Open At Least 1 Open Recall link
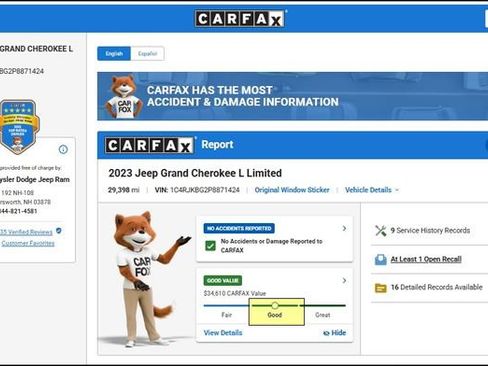Image resolution: width=488 pixels, height=366 pixels. (426, 259)
